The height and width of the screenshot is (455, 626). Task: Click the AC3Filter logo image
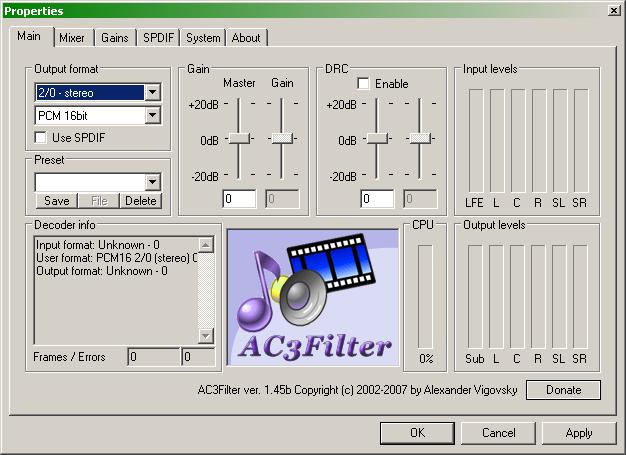click(313, 297)
